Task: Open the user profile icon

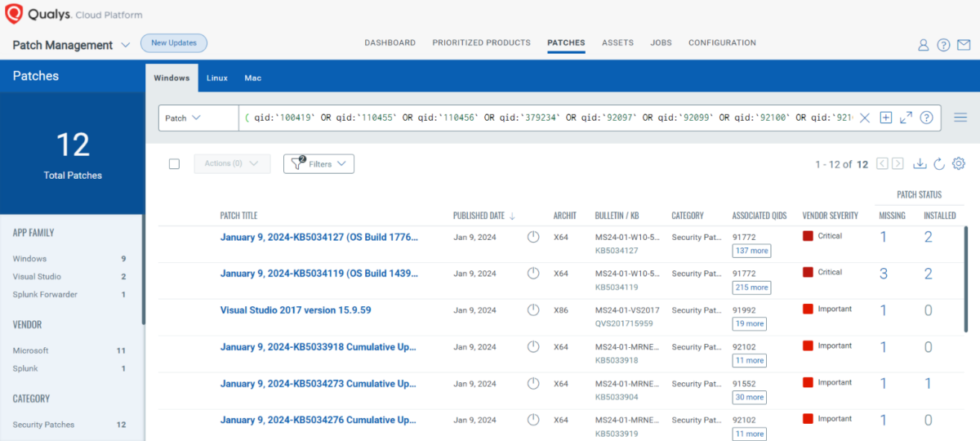Action: (924, 45)
